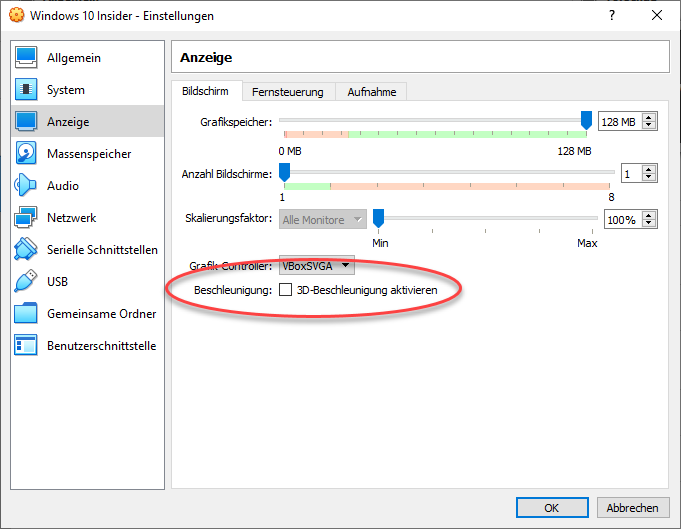Click the 128 MB Grafikspeicher input field
This screenshot has width=681, height=529.
point(620,122)
